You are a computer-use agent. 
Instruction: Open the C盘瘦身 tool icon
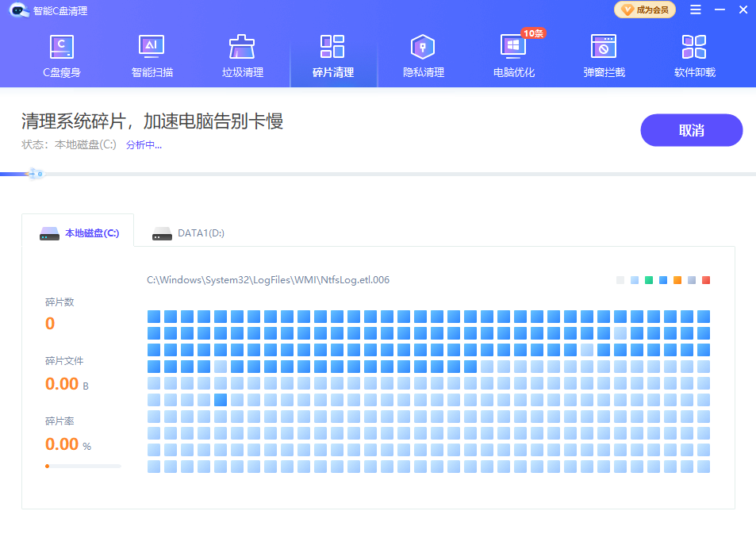[61, 48]
